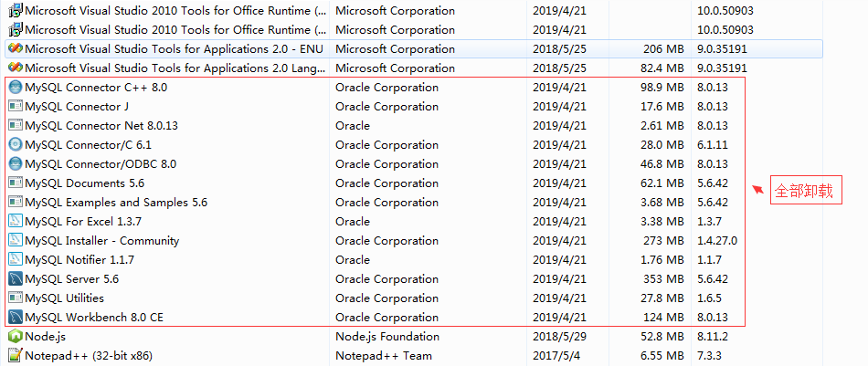Click version 1.1.7 cell
The height and width of the screenshot is (366, 868).
tap(709, 260)
